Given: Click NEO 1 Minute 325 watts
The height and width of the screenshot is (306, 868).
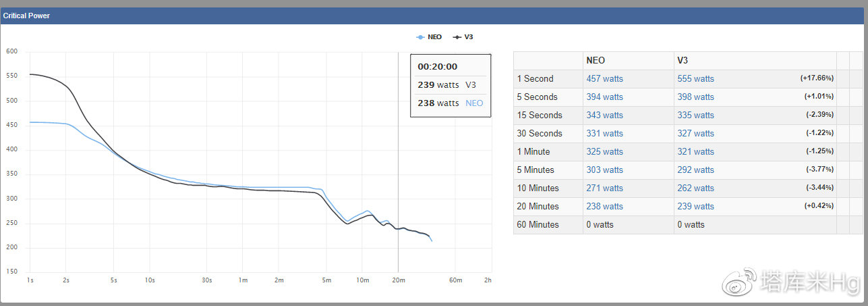Looking at the screenshot, I should pyautogui.click(x=604, y=152).
